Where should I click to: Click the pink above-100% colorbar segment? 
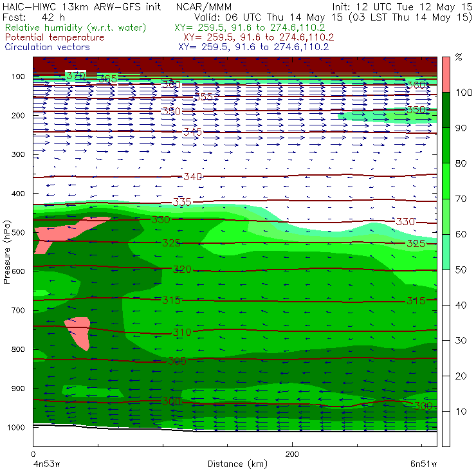[x=446, y=75]
